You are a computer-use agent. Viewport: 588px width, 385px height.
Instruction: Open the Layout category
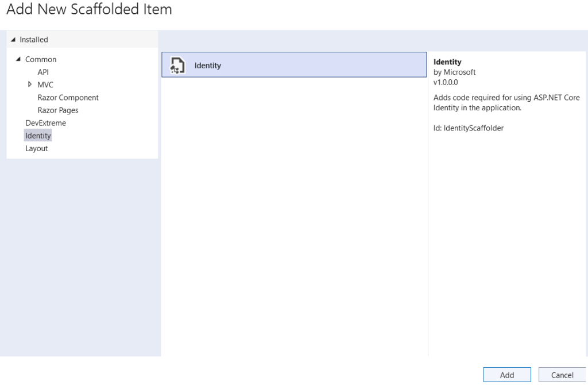pos(36,149)
